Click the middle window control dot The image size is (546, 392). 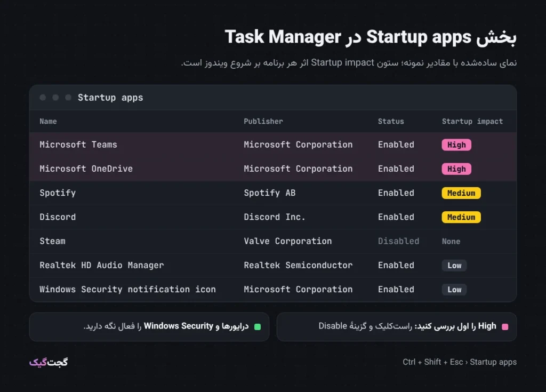55,98
